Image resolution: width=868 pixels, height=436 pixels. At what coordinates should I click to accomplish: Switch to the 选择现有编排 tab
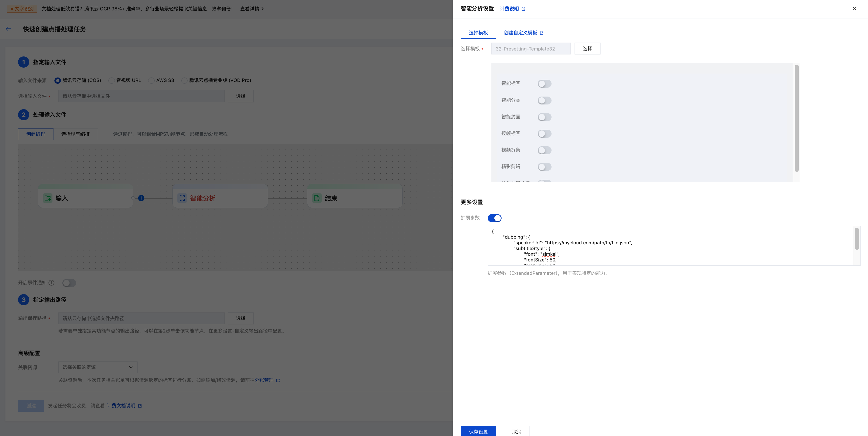click(x=75, y=134)
